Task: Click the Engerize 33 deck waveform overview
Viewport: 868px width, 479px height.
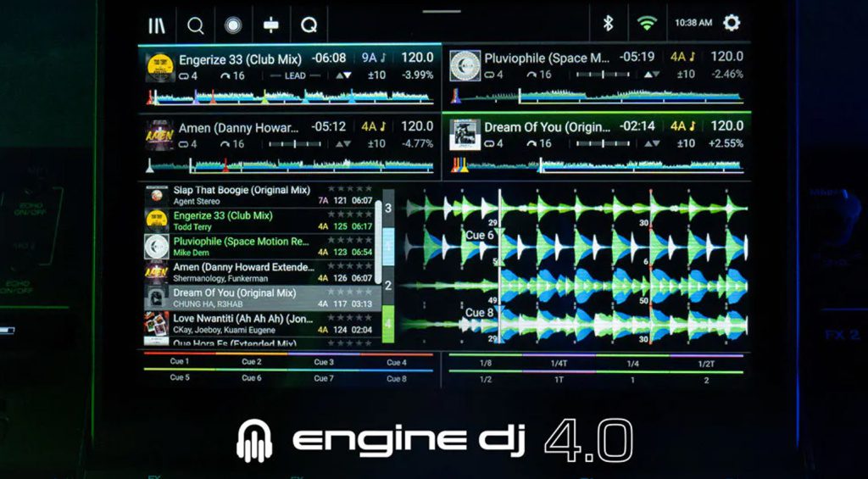Action: point(288,97)
